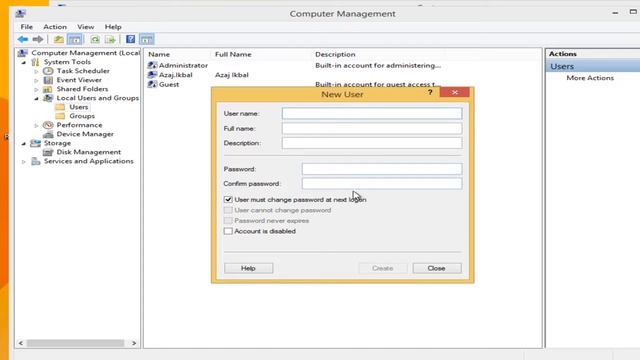Click the tree pane horizontal scrollbar thumb
This screenshot has height=360, width=640.
point(76,343)
